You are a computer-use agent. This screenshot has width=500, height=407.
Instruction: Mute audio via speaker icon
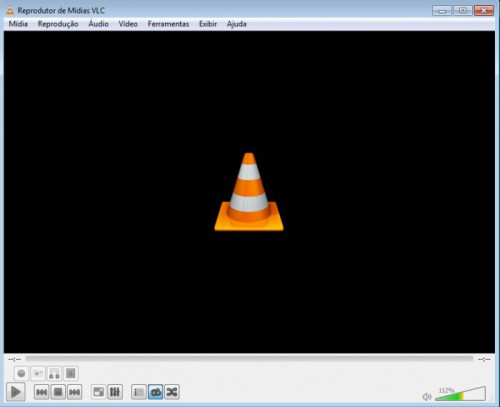[426, 397]
